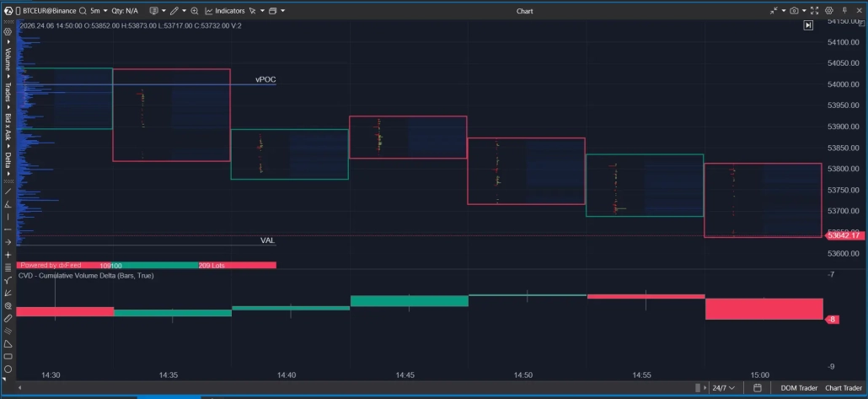The height and width of the screenshot is (399, 868).
Task: Select the rectangle shape tool
Action: [8, 357]
